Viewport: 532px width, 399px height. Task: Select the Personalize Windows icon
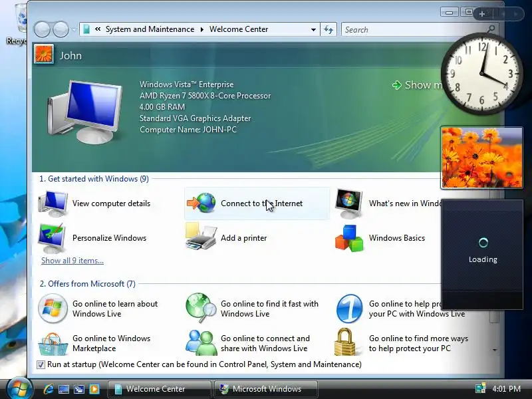tap(53, 238)
